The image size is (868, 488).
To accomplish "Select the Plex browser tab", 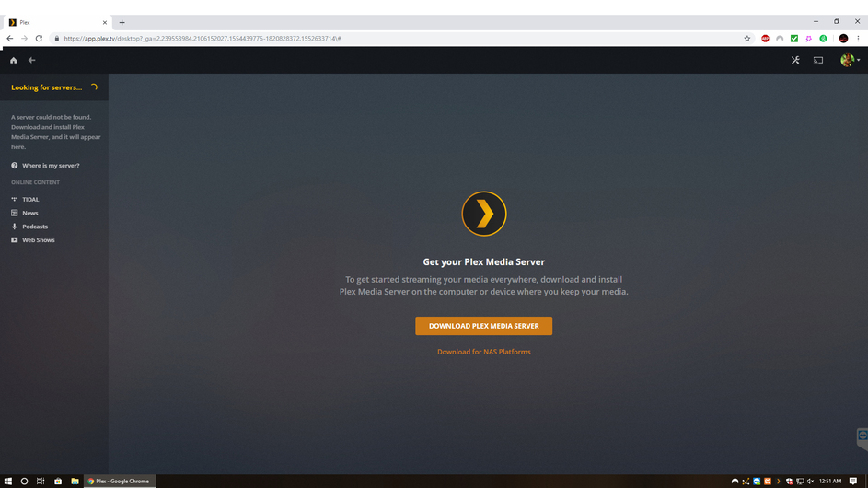I will click(x=58, y=23).
